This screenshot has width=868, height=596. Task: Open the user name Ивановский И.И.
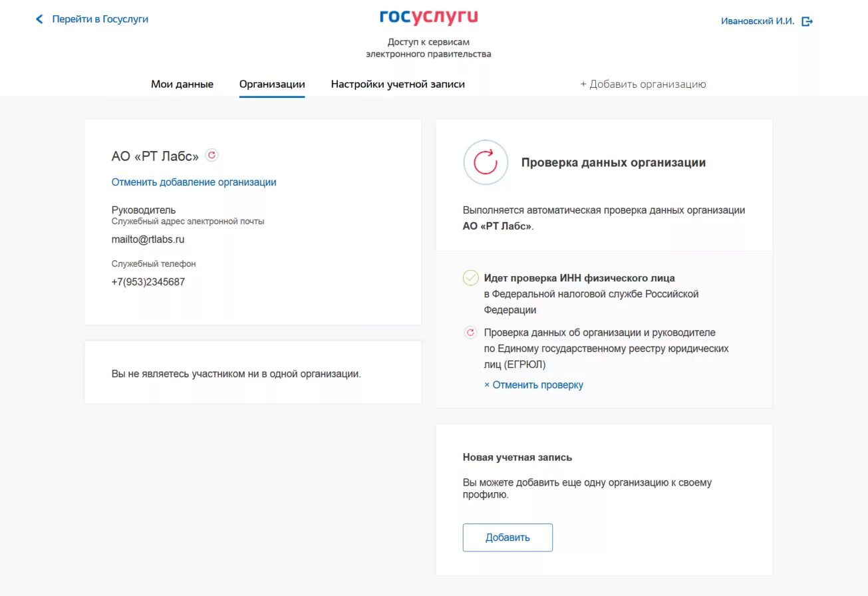pos(757,21)
